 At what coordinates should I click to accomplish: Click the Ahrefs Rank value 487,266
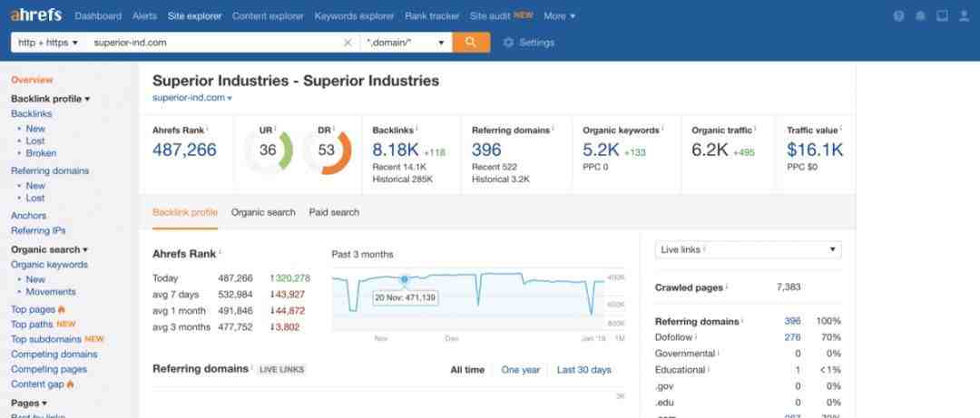point(184,150)
